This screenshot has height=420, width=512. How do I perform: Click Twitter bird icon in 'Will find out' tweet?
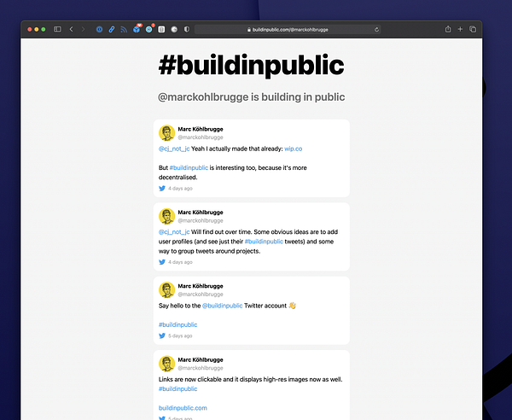(162, 262)
